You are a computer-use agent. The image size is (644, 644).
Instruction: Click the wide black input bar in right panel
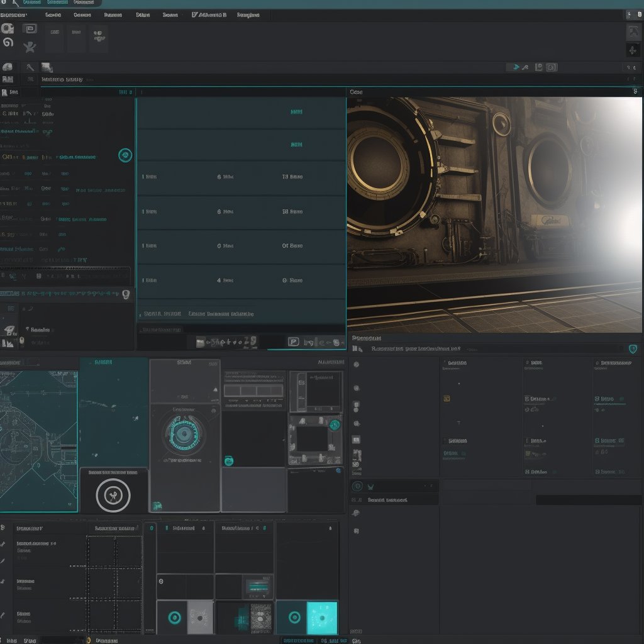[589, 499]
